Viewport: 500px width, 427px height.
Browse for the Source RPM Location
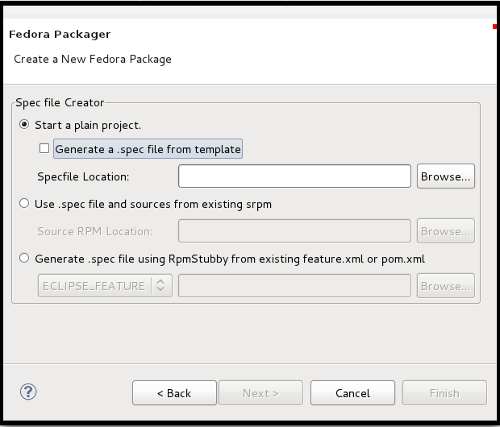(446, 231)
